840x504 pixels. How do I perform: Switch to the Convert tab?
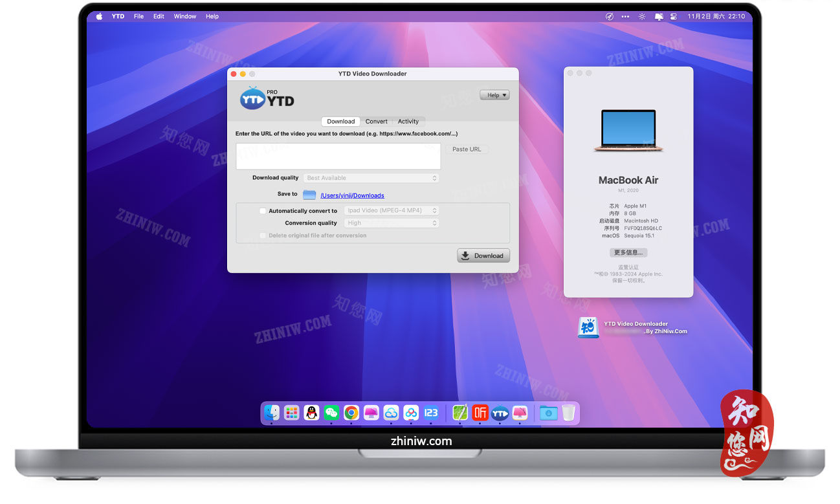[377, 122]
